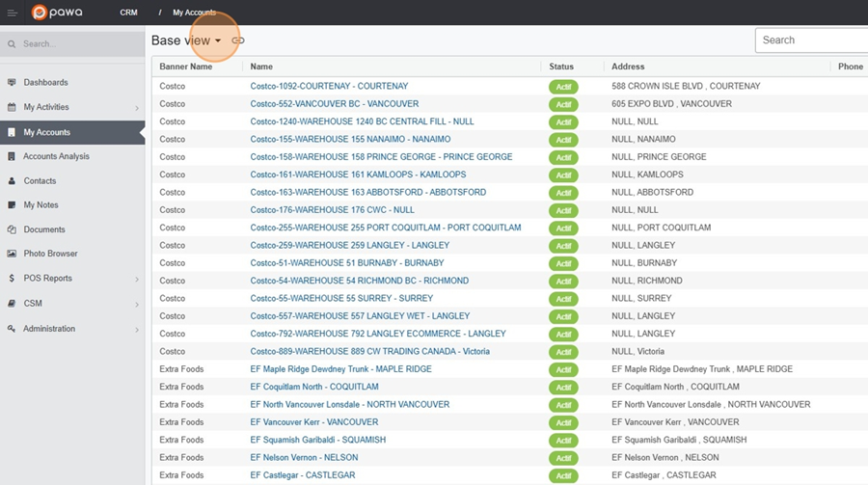Viewport: 868px width, 485px height.
Task: Open Costco-163-WAREHOUSE 163 ABBOTSFORD link
Action: [368, 192]
